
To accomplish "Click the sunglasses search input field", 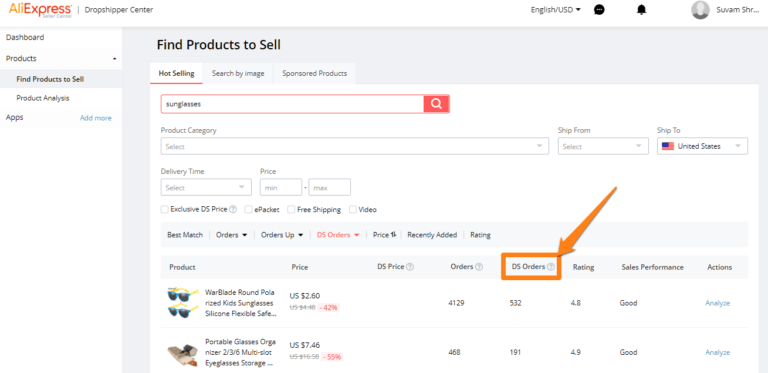I will 292,104.
